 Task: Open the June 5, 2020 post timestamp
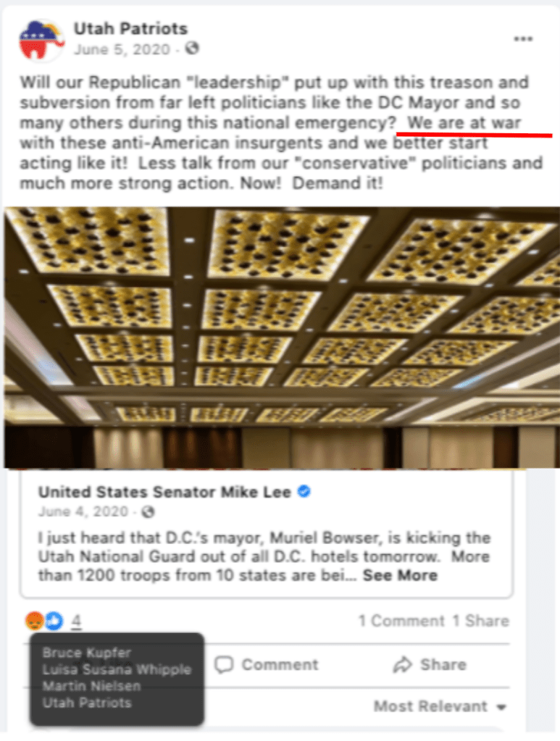click(x=122, y=49)
